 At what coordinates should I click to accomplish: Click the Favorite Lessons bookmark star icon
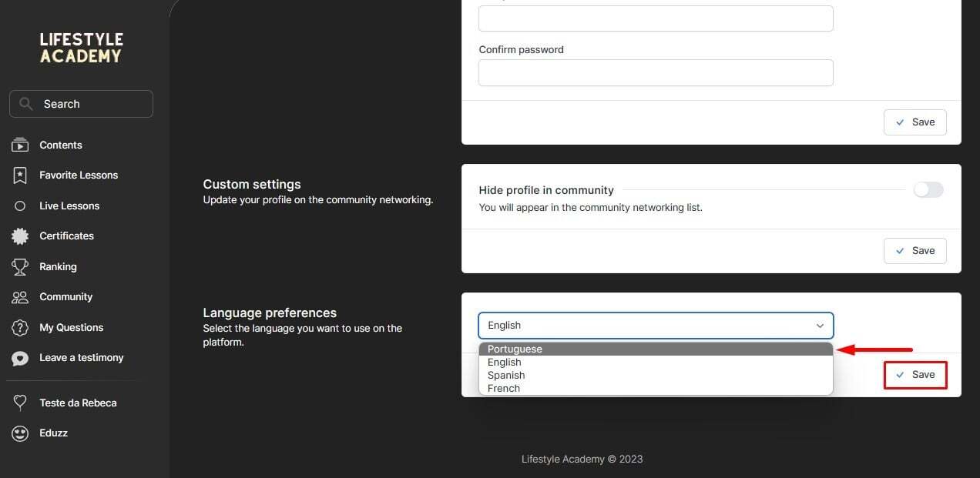pos(20,175)
